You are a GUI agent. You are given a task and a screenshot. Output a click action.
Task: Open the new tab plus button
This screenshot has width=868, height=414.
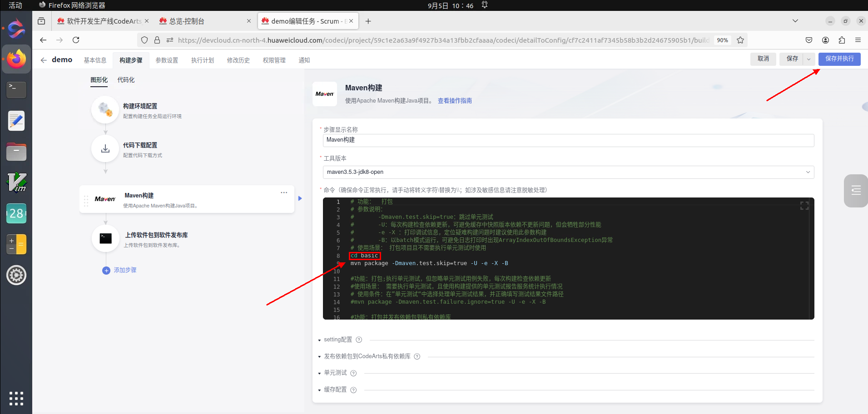(368, 21)
